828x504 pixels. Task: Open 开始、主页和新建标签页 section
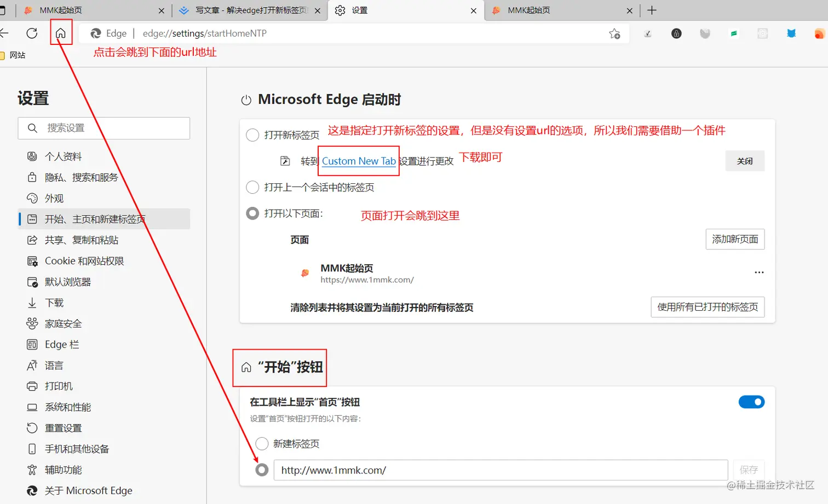coord(104,219)
